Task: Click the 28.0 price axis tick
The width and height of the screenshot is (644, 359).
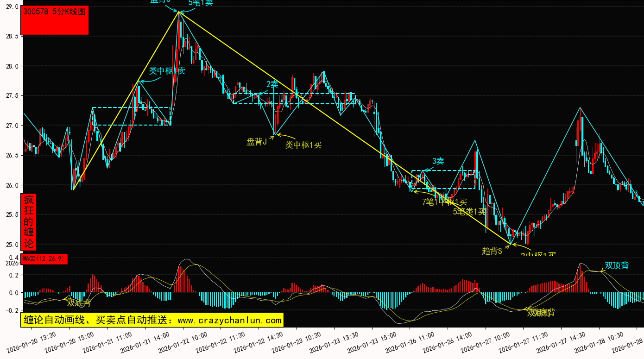Action: [x=12, y=66]
